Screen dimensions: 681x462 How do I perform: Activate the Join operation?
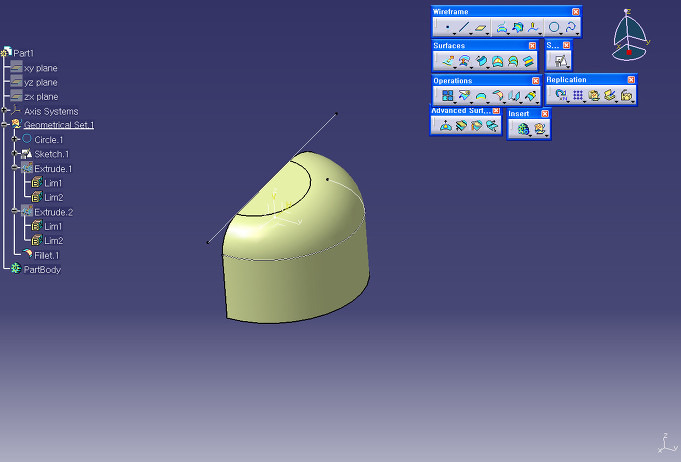pos(447,96)
